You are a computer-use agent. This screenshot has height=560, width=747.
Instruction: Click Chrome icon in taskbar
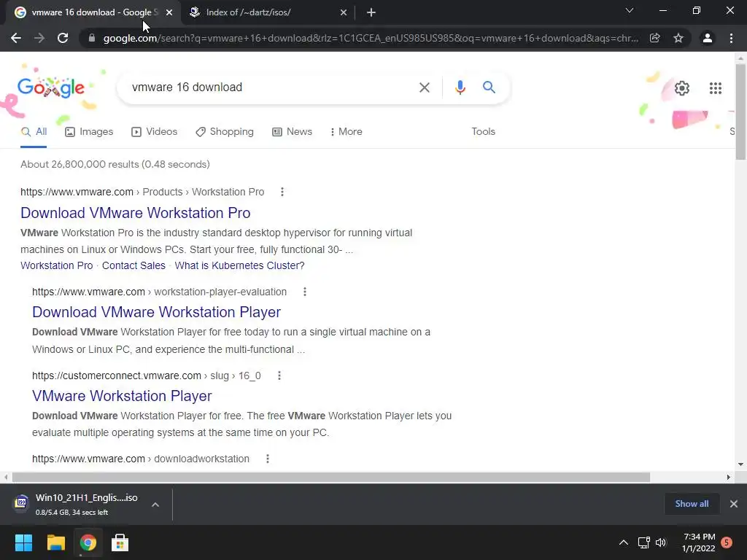click(x=88, y=542)
